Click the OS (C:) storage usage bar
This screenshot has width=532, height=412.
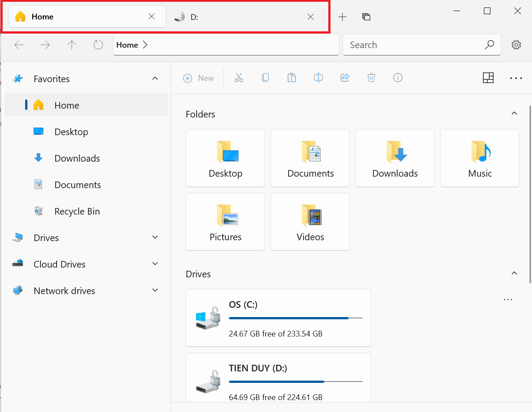pos(295,318)
